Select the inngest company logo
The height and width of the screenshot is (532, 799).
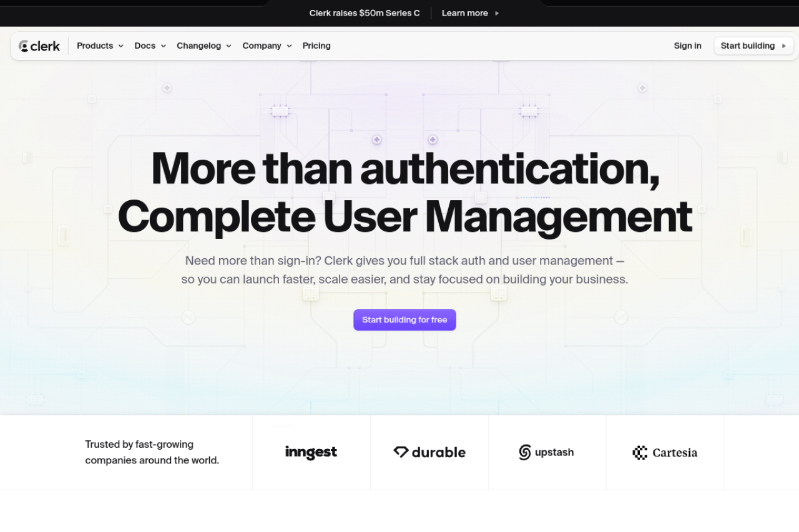point(311,452)
